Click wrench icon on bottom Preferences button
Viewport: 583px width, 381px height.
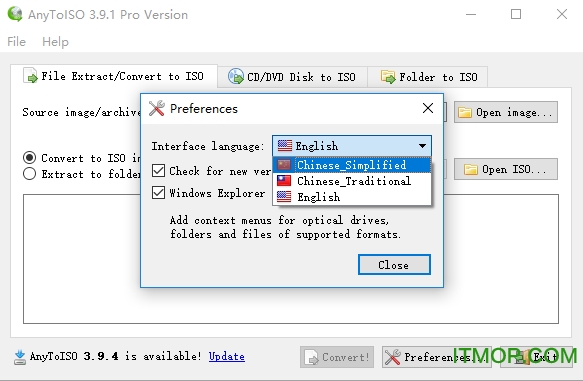(393, 357)
